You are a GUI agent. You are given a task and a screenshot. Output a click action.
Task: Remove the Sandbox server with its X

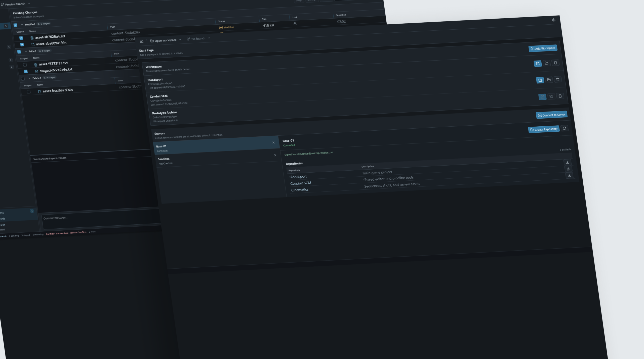(275, 155)
